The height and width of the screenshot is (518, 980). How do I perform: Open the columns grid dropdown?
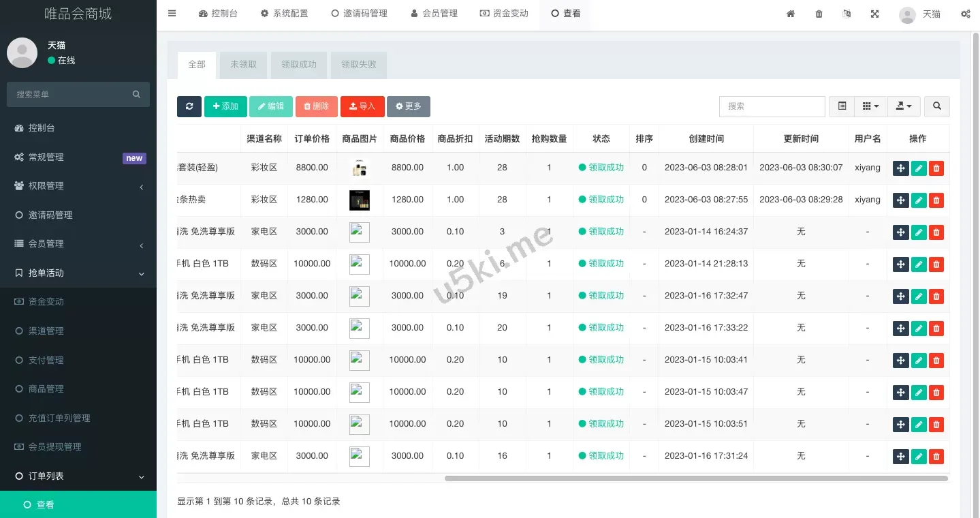(870, 106)
